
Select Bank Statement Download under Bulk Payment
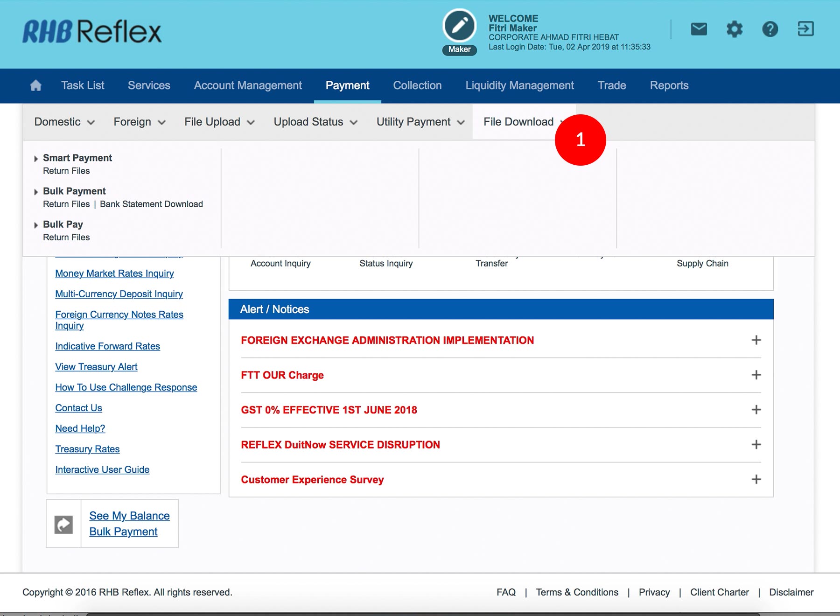coord(151,204)
